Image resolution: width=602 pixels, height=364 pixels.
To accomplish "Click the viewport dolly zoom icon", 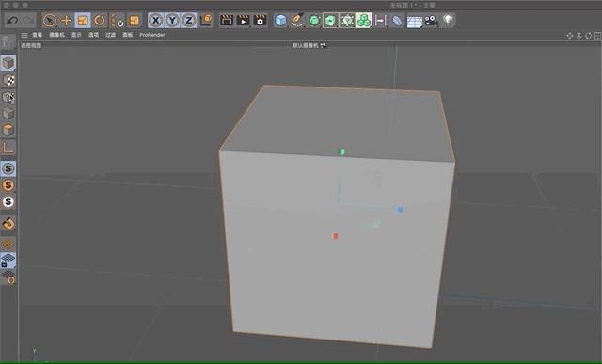I will click(579, 36).
